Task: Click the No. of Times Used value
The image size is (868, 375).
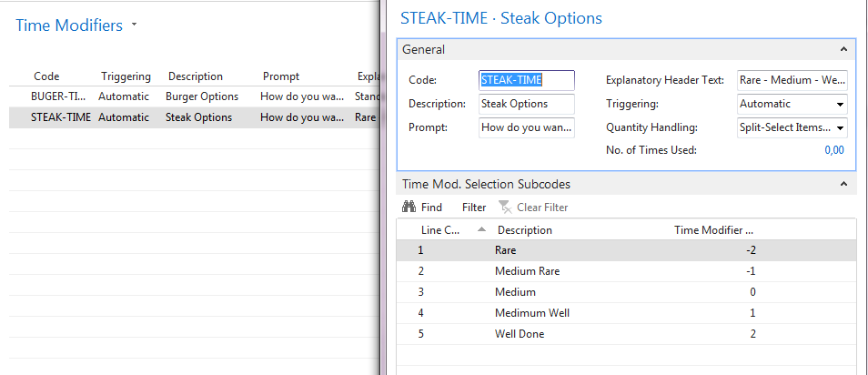Action: point(833,150)
